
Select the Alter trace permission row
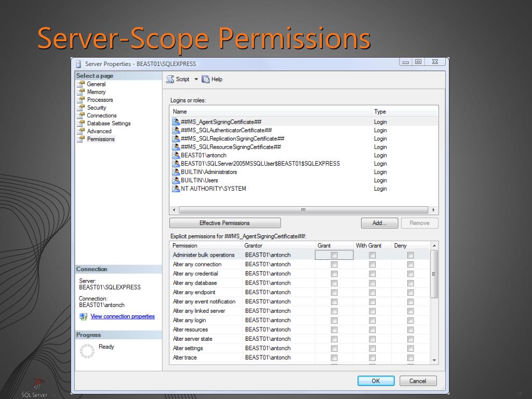click(300, 357)
